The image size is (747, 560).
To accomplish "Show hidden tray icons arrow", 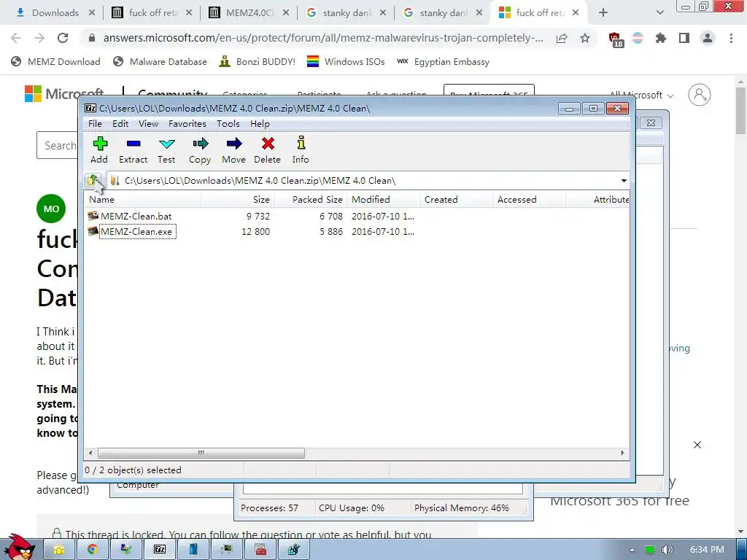I will [x=632, y=550].
